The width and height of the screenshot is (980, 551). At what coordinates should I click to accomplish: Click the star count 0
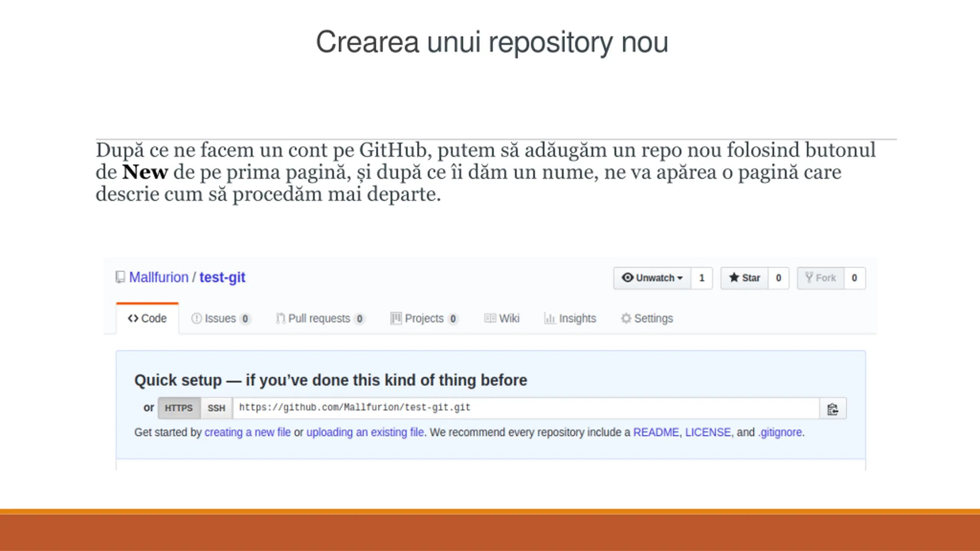[x=778, y=278]
